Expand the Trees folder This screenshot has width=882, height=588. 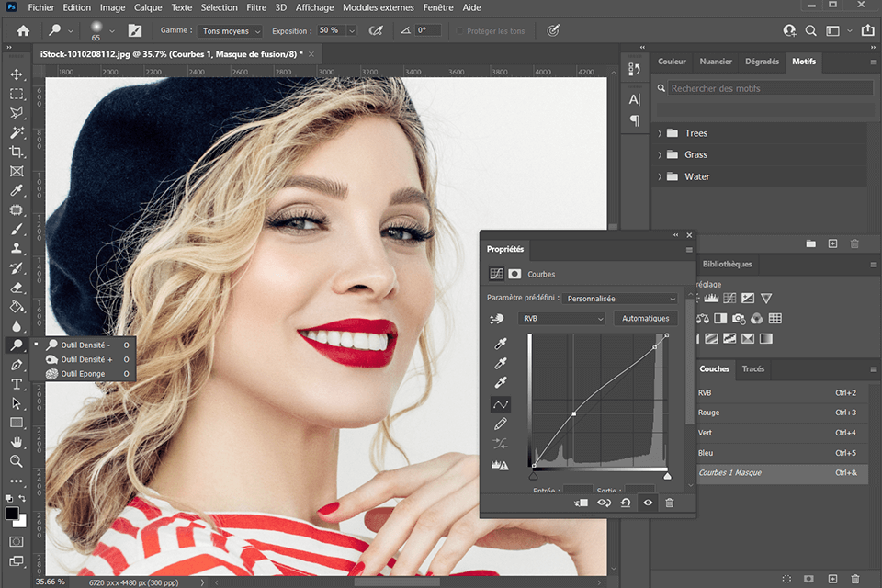point(660,133)
